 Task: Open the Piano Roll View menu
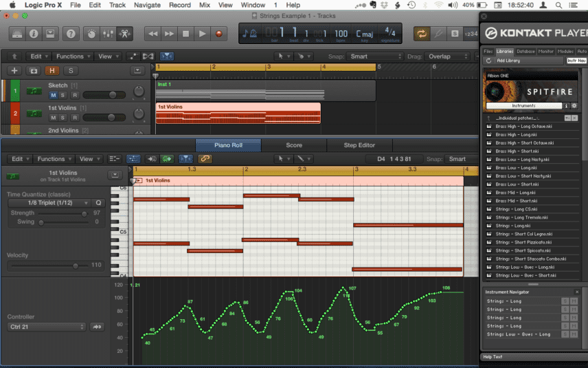click(89, 159)
